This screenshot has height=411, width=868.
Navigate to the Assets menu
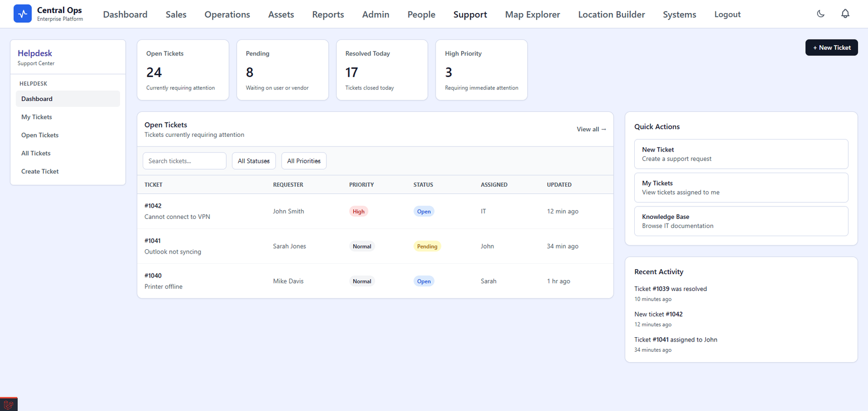(281, 15)
